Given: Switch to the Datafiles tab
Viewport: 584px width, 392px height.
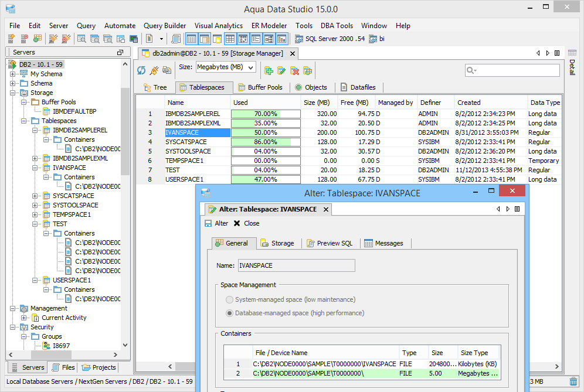Looking at the screenshot, I should click(358, 87).
